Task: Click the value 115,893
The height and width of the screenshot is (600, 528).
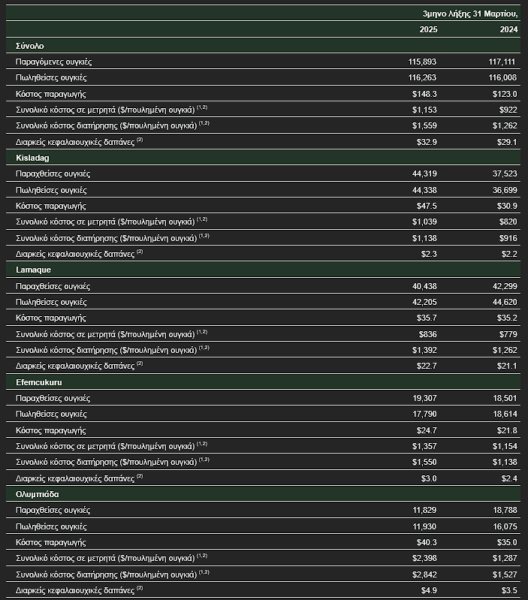Action: (422, 62)
